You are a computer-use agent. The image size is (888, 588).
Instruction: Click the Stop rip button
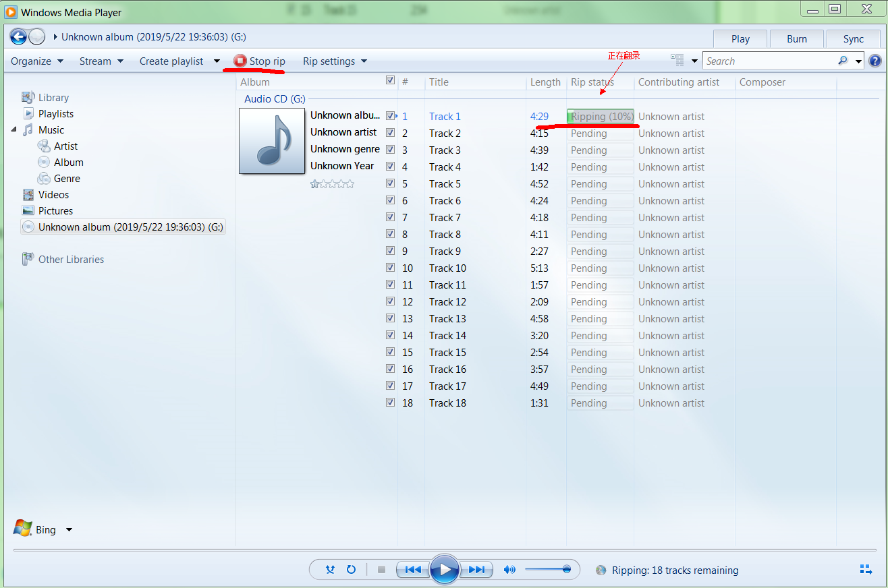coord(260,61)
